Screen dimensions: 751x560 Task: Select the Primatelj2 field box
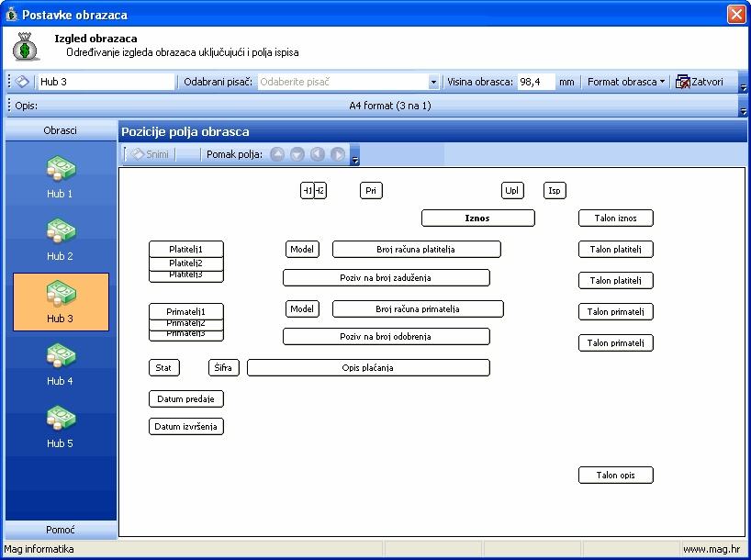coord(186,324)
